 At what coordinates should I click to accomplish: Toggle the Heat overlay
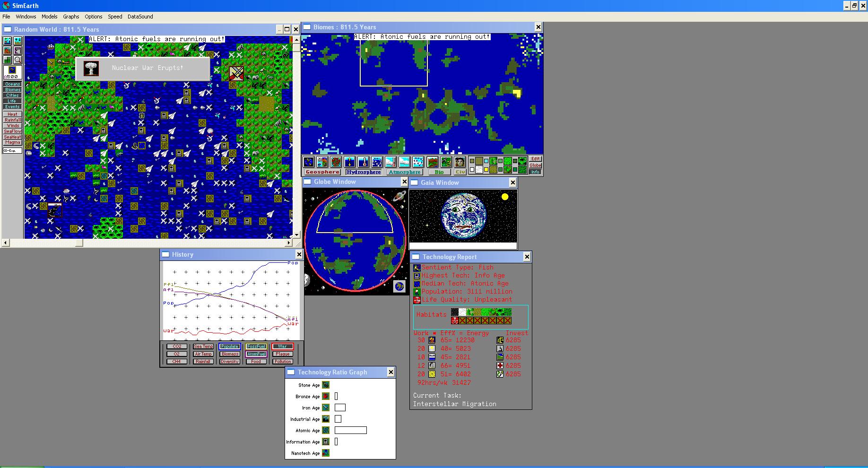13,114
